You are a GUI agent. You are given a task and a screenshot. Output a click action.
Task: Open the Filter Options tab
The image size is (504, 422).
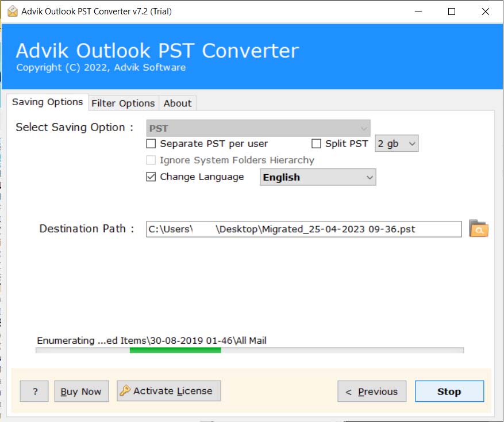tap(124, 103)
